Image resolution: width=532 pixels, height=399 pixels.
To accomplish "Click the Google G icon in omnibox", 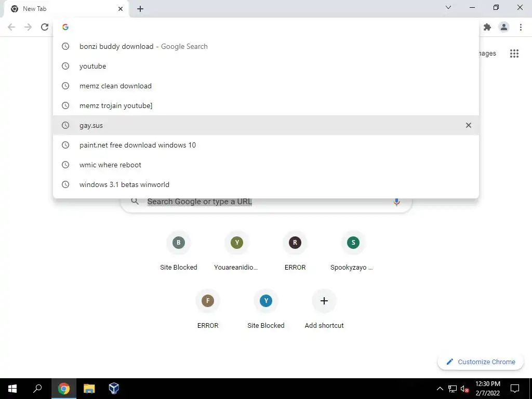I will point(65,27).
